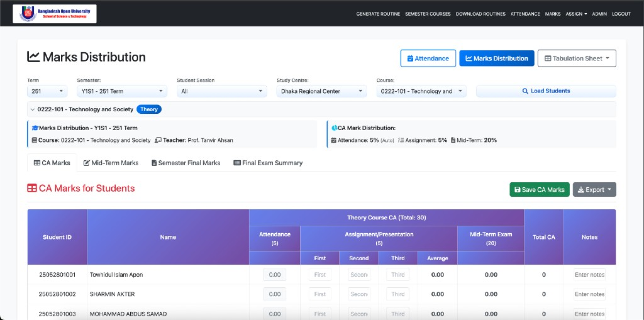Go to GENERATE ROUTINE in the navbar
Viewport: 644px width, 320px height.
[378, 14]
